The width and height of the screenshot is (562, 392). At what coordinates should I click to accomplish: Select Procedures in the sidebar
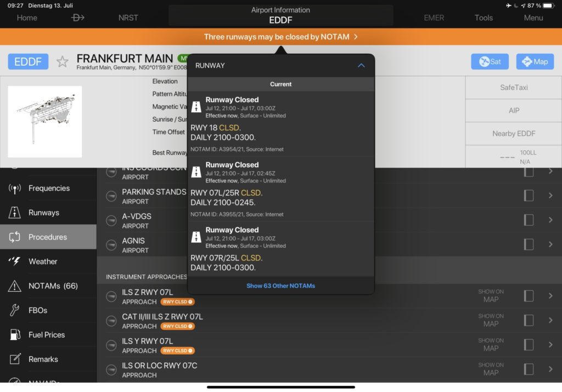pyautogui.click(x=48, y=237)
